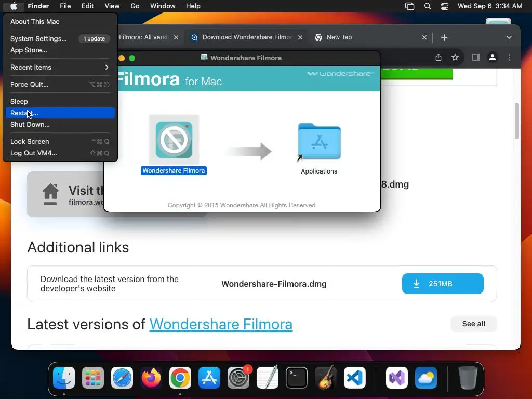
Task: Bookmark this page with the star
Action: (x=455, y=57)
